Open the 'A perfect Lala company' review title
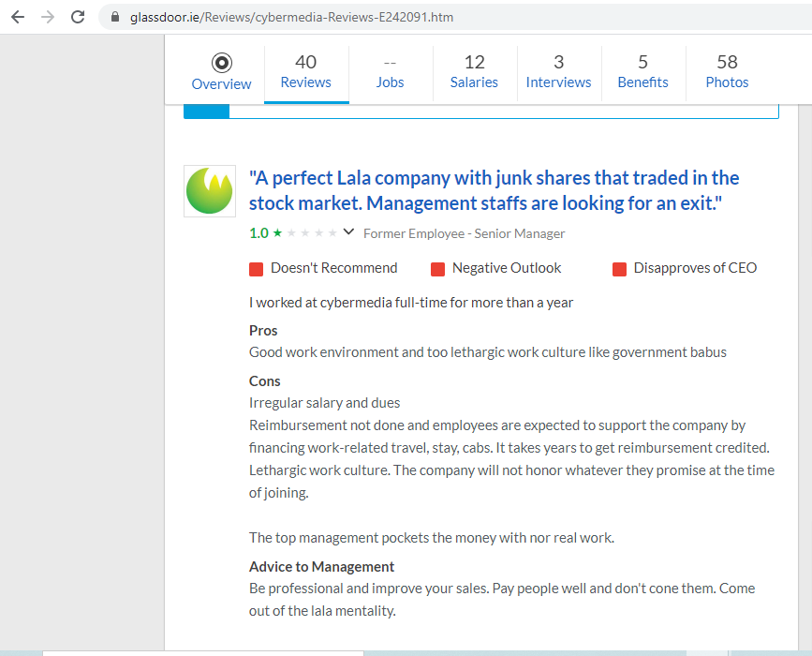This screenshot has width=812, height=656. pos(494,190)
